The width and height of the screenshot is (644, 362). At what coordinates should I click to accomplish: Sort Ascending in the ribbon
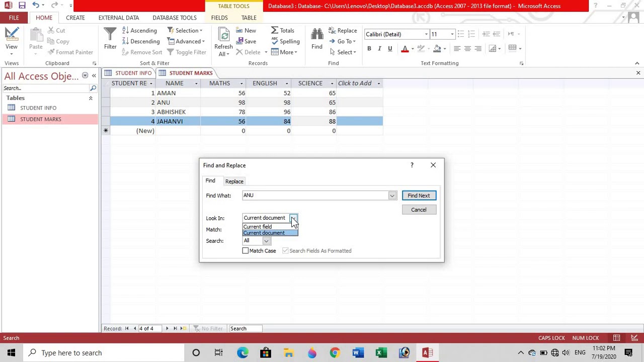(139, 31)
